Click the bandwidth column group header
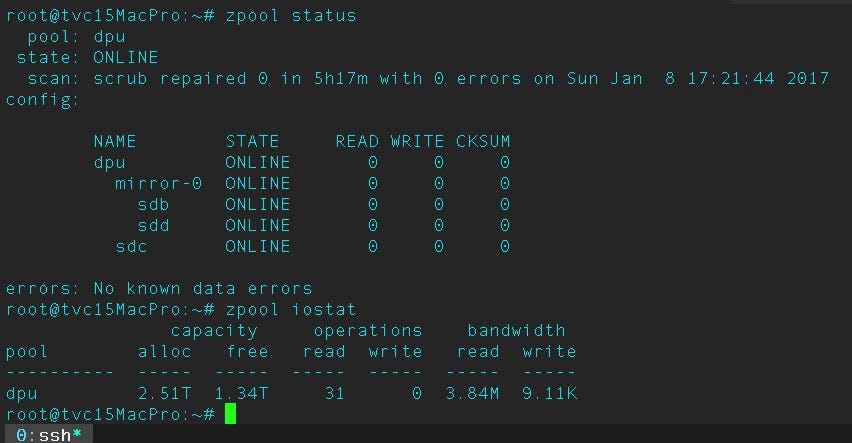 pos(516,330)
